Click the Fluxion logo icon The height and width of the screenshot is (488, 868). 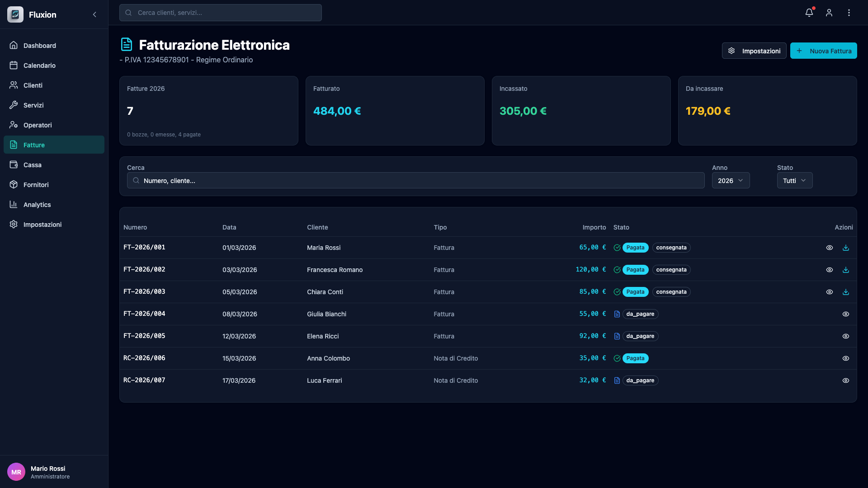coord(15,14)
